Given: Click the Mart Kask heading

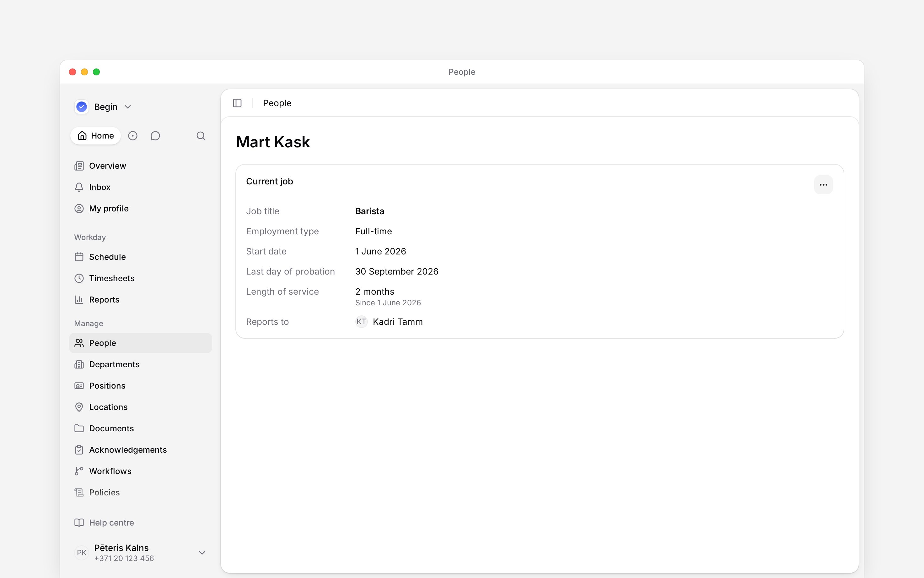Looking at the screenshot, I should [x=273, y=142].
